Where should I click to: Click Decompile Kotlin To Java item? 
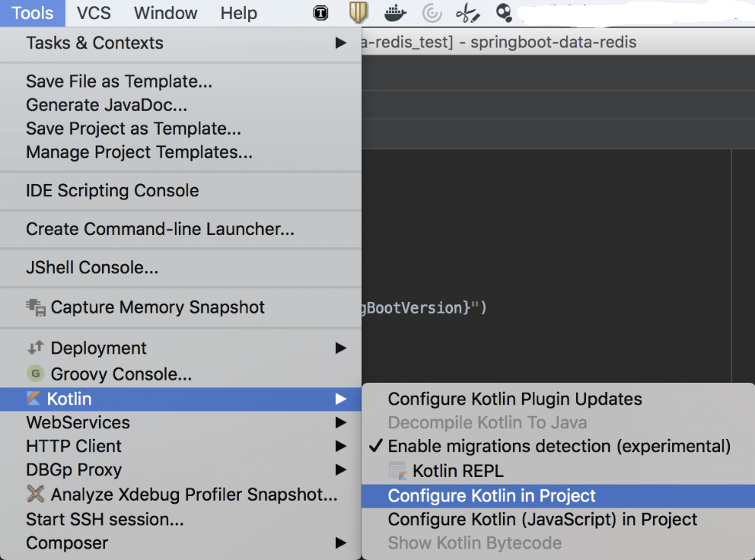(558, 423)
